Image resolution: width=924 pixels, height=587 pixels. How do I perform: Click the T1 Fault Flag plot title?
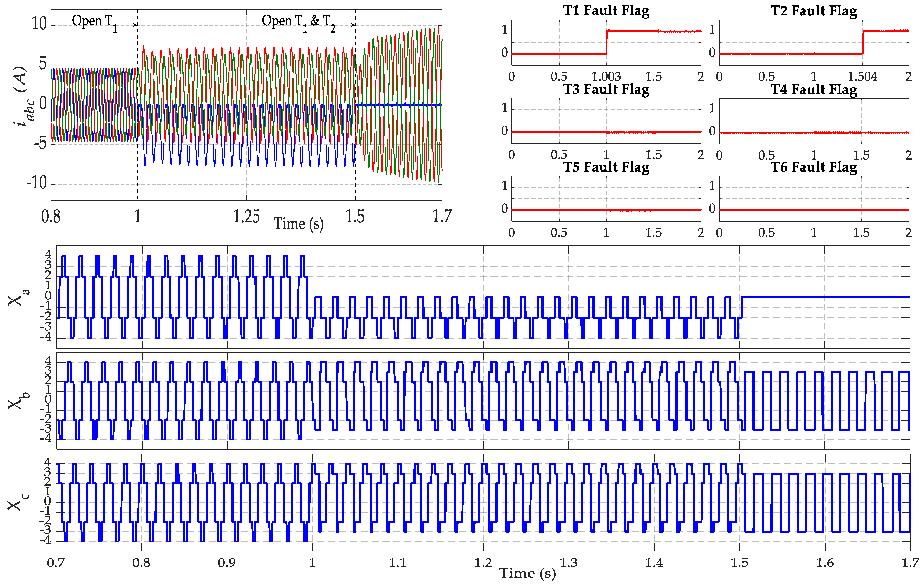pyautogui.click(x=606, y=10)
